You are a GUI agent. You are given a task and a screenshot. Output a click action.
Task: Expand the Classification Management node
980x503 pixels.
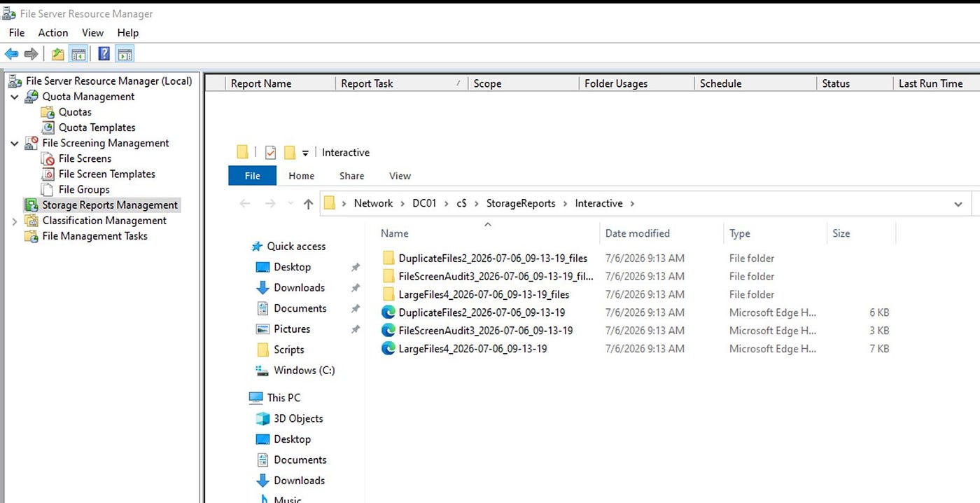point(15,221)
